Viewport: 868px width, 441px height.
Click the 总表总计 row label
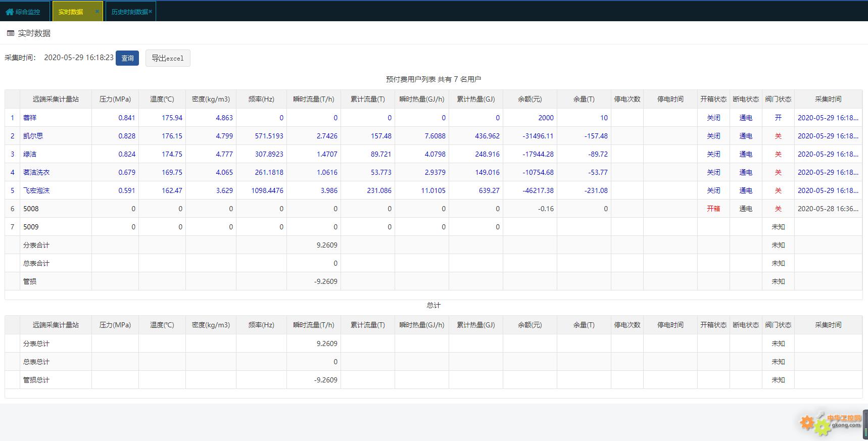[36, 362]
